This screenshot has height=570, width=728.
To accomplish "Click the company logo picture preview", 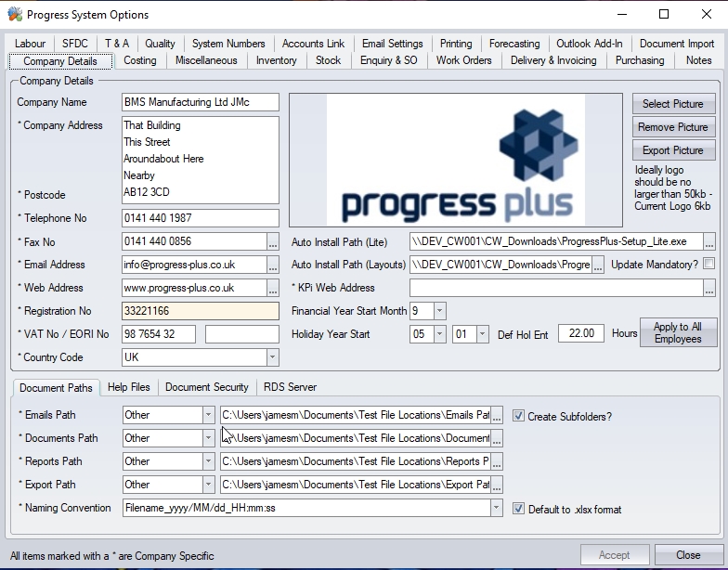I will click(x=455, y=160).
